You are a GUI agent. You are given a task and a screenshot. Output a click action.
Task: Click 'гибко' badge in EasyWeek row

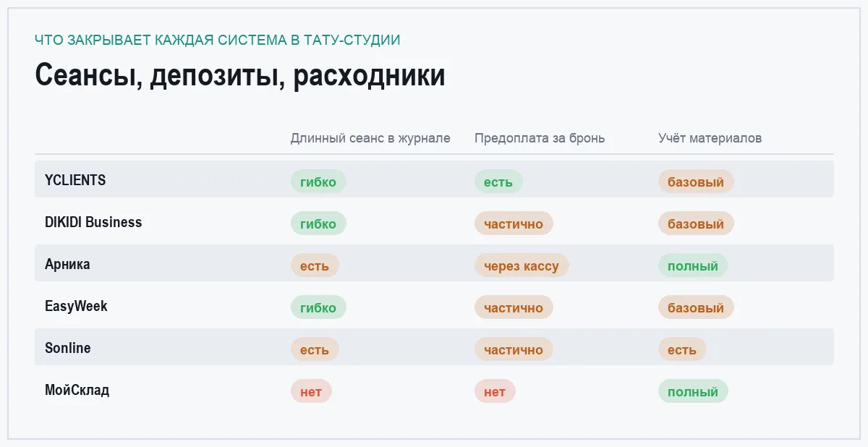click(x=318, y=307)
